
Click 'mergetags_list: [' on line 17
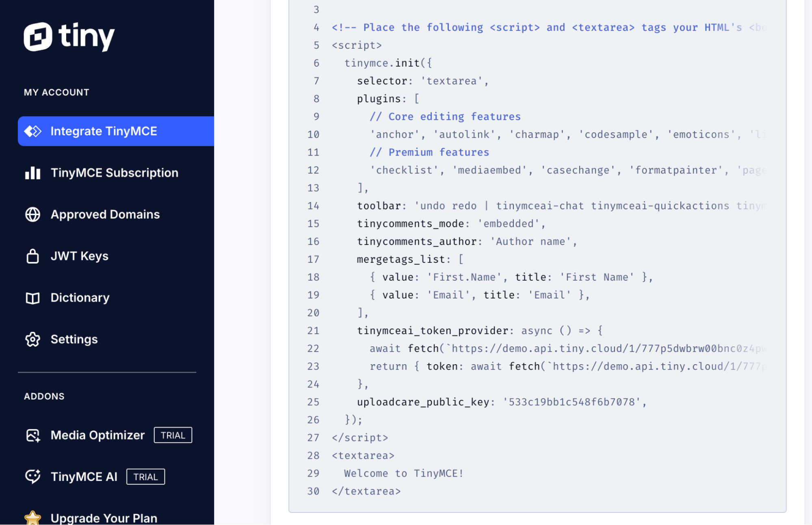click(410, 260)
